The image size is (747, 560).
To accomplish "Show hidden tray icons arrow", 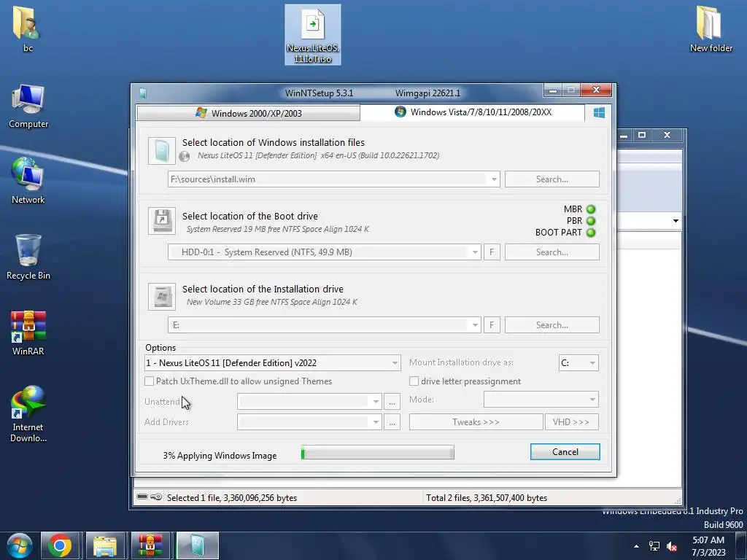I will click(x=636, y=546).
